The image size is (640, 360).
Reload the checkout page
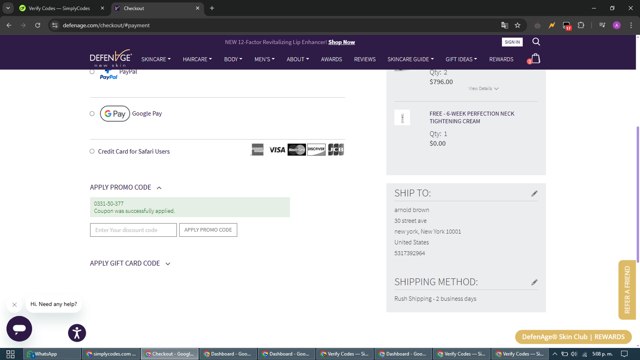37,25
